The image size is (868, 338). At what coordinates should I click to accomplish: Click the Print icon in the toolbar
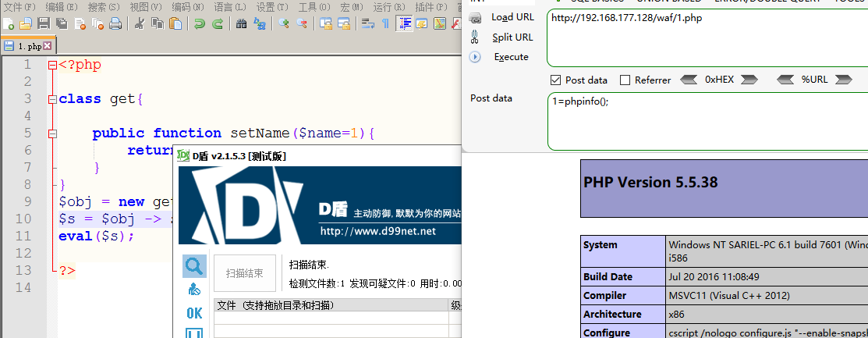pos(115,23)
